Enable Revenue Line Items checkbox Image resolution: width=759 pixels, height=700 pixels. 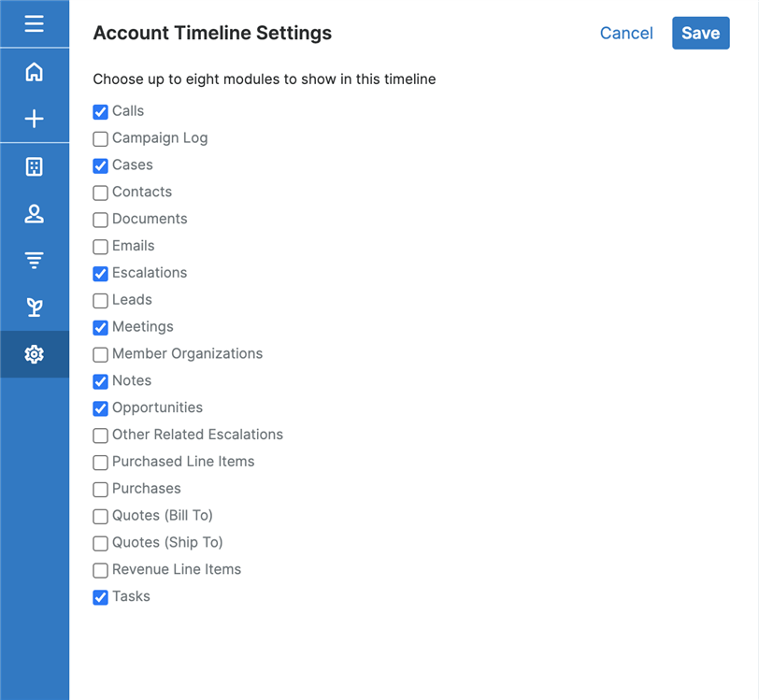101,570
